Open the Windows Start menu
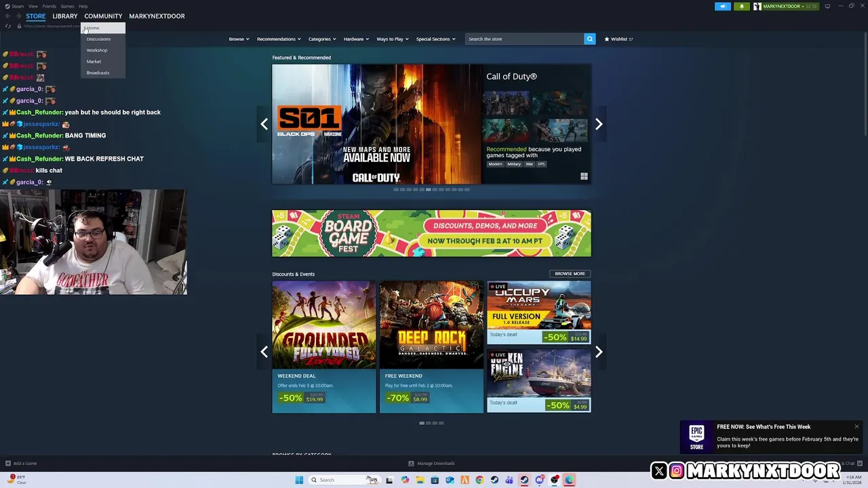868x488 pixels. [x=299, y=480]
